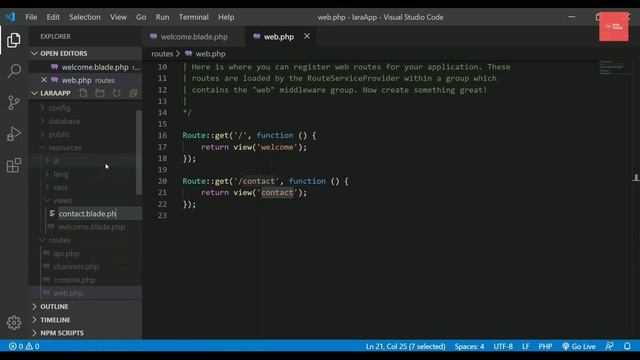Image resolution: width=640 pixels, height=360 pixels.
Task: Open console.php in the routes folder
Action: tap(74, 280)
